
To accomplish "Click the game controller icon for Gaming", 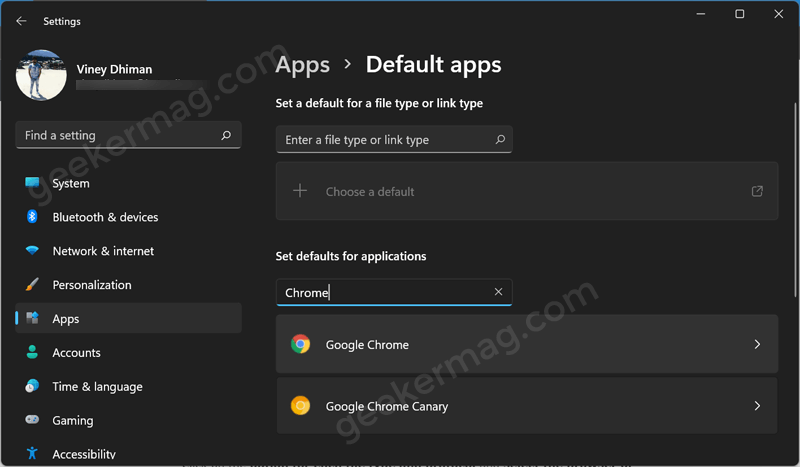I will tap(32, 420).
